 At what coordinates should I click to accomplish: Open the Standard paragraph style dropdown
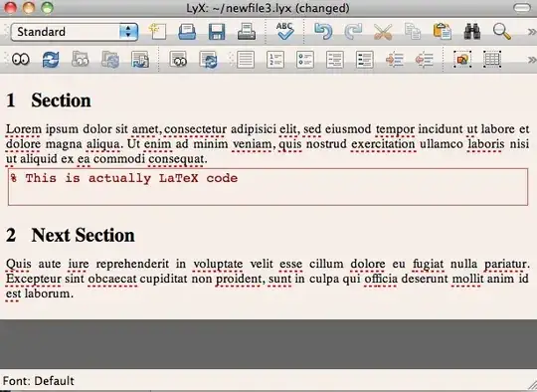coord(75,32)
